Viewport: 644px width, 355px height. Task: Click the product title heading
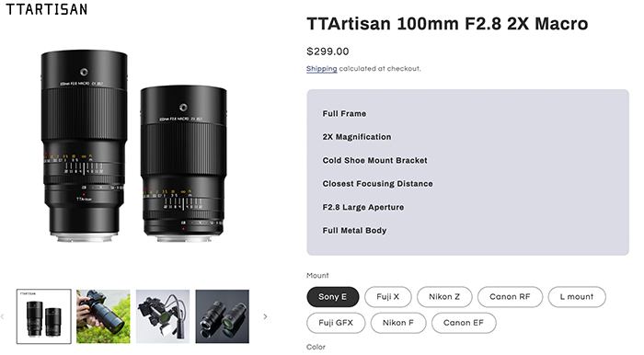click(x=447, y=24)
